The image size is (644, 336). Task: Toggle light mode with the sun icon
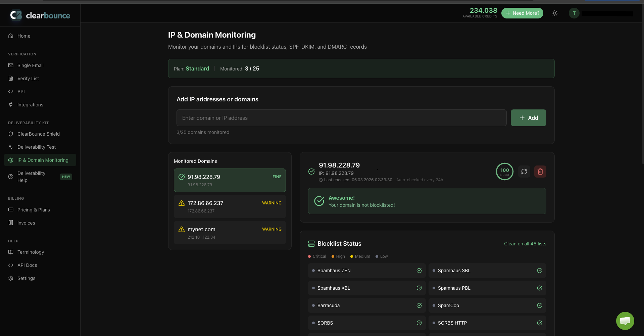click(x=554, y=13)
